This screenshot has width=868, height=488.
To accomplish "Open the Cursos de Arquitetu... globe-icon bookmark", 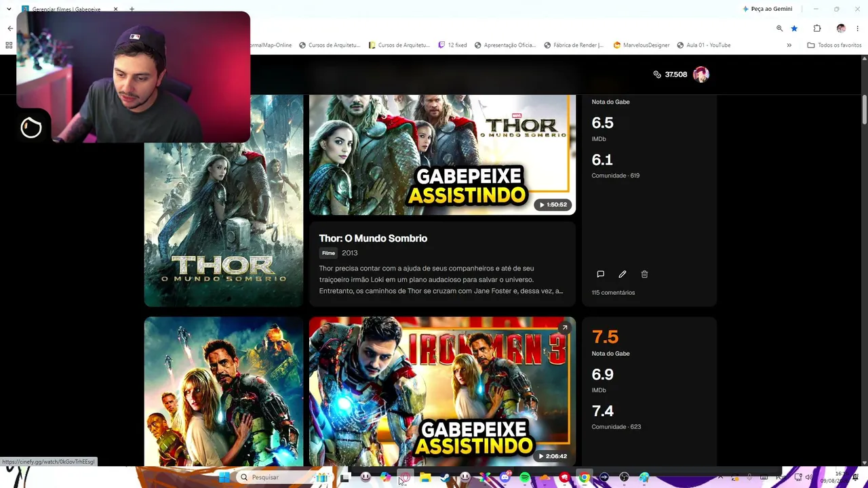I will click(x=330, y=45).
